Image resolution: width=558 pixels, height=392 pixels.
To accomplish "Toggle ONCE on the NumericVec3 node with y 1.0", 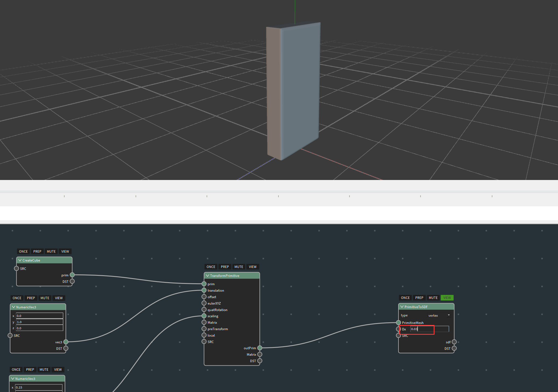I will tap(17, 298).
